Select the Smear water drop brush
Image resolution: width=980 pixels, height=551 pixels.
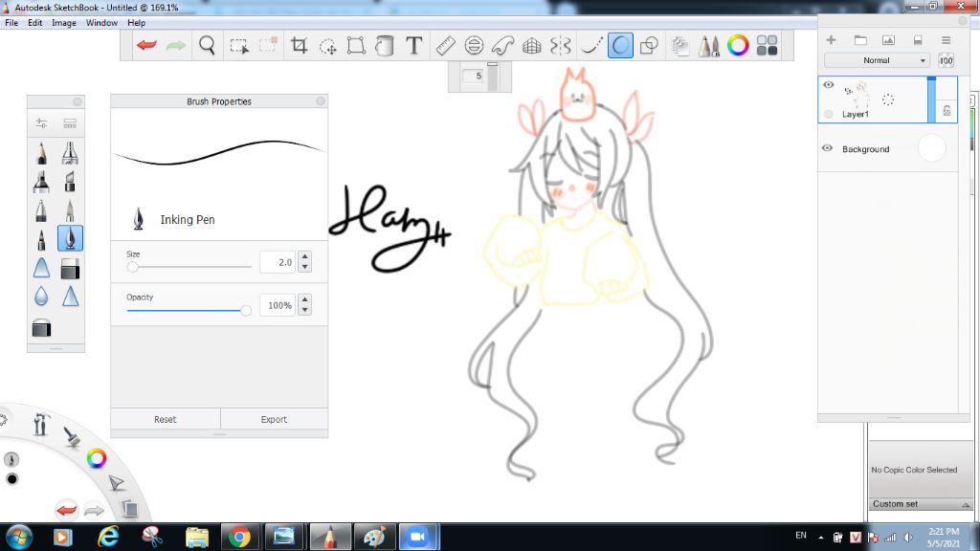[x=41, y=297]
